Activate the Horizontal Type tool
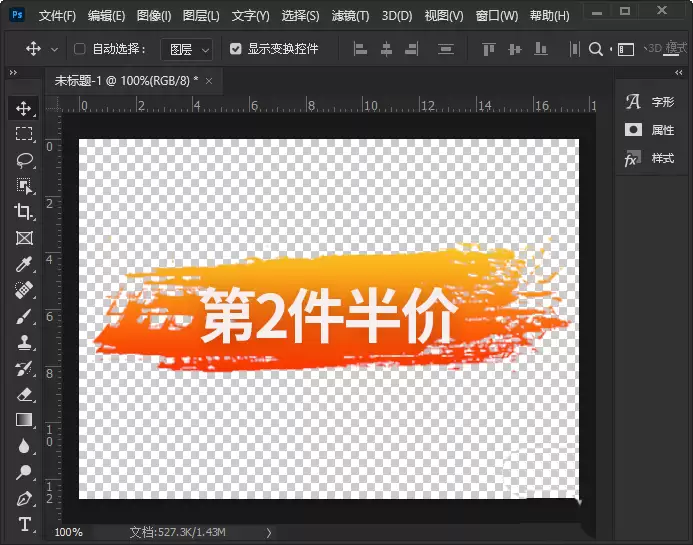The image size is (693, 545). [25, 524]
